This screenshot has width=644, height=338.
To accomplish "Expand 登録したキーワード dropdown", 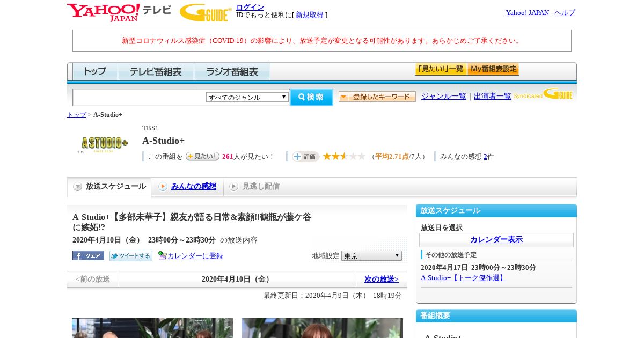I will point(377,97).
